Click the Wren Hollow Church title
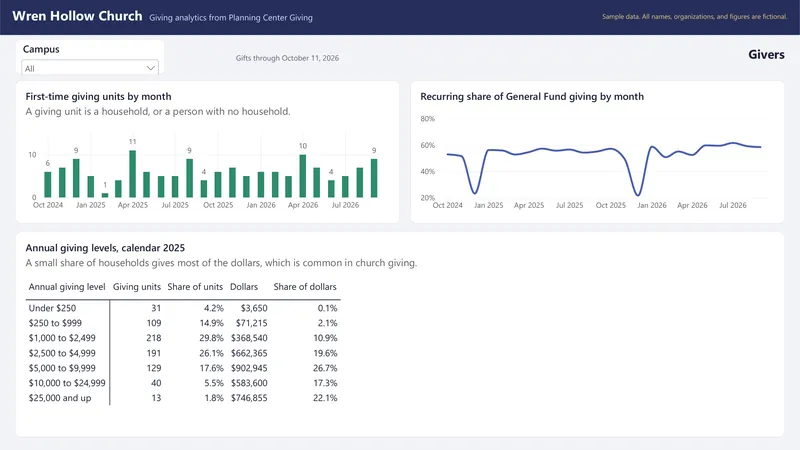The height and width of the screenshot is (450, 800). pyautogui.click(x=77, y=16)
